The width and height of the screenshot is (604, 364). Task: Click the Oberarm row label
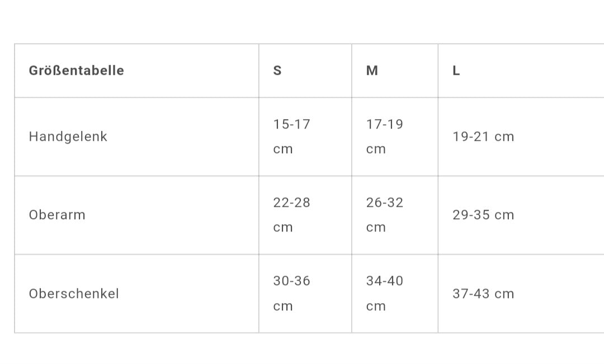coord(57,215)
